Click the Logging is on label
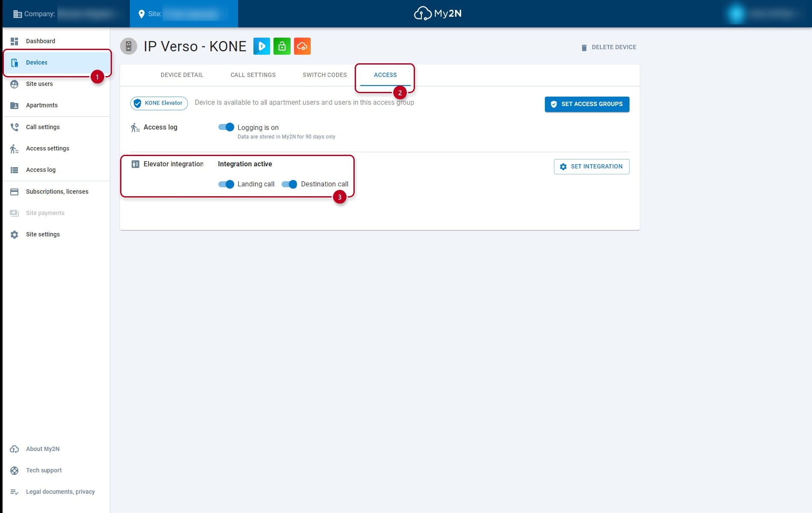 point(258,127)
